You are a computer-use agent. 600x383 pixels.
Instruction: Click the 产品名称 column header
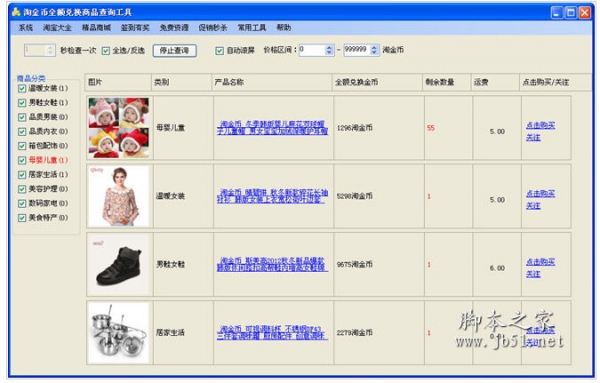coord(272,82)
